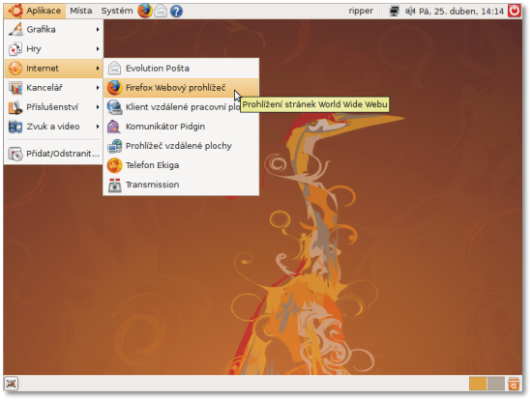
Task: Open the trash icon in bottom panel
Action: tap(514, 384)
